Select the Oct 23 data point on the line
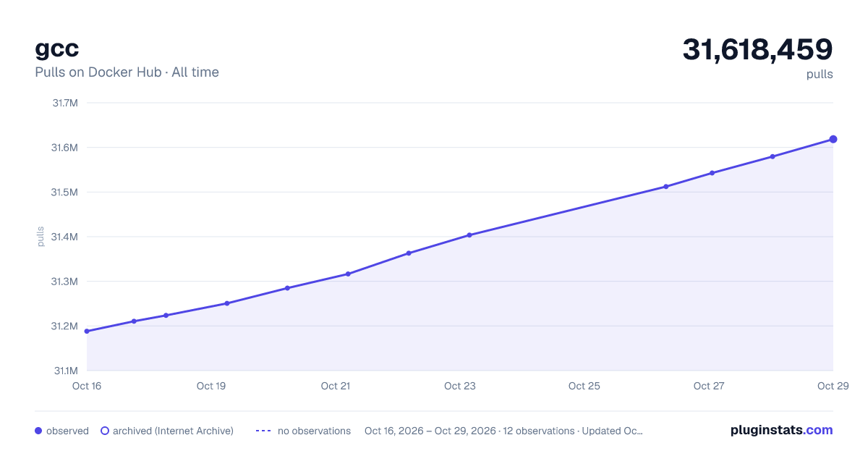The width and height of the screenshot is (868, 456). (x=469, y=235)
